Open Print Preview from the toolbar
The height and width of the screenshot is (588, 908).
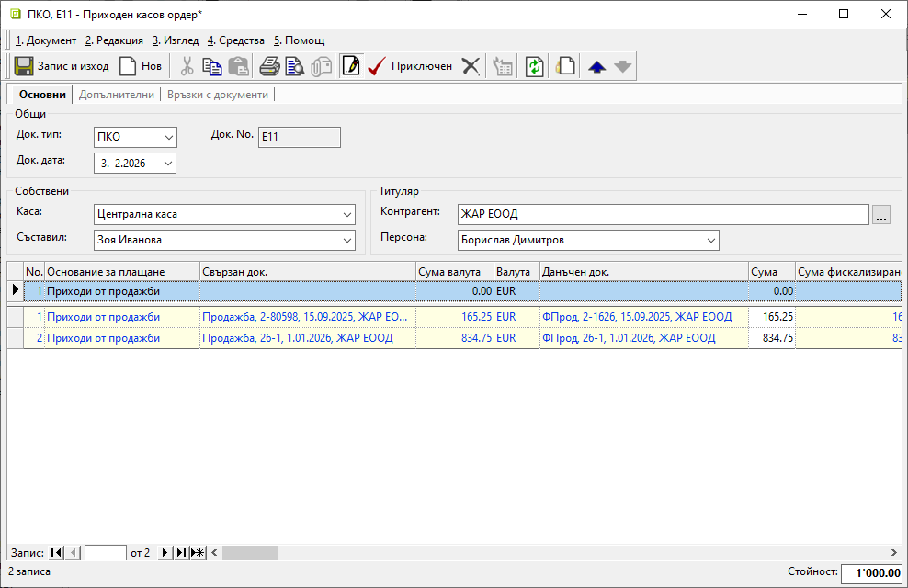(294, 66)
